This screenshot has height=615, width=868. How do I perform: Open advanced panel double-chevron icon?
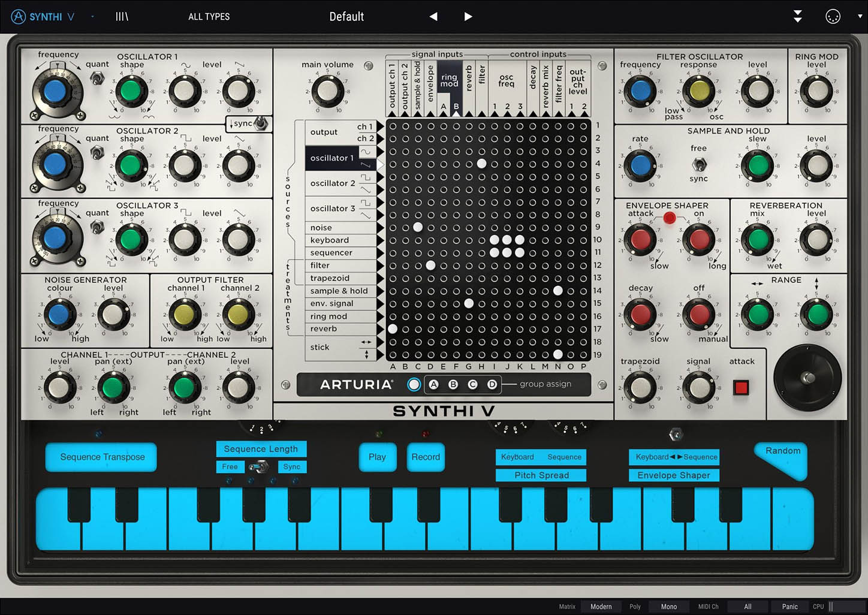(797, 16)
